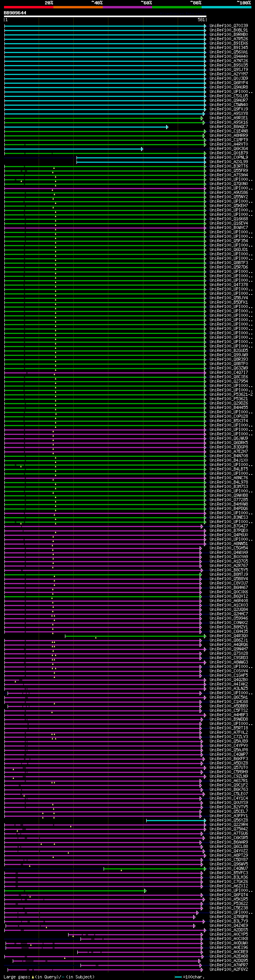Click the UniRef100_Q9N4H7 row label
The height and width of the screenshot is (980, 255).
(229, 649)
